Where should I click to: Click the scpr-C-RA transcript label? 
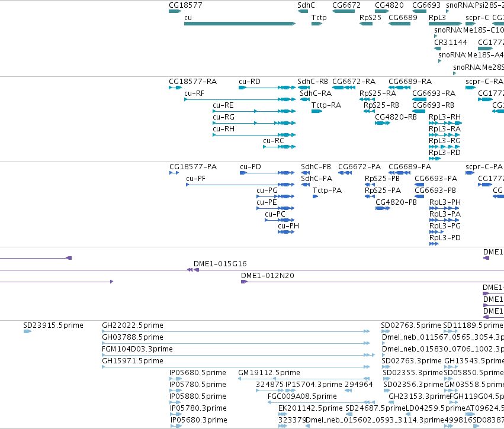click(484, 82)
